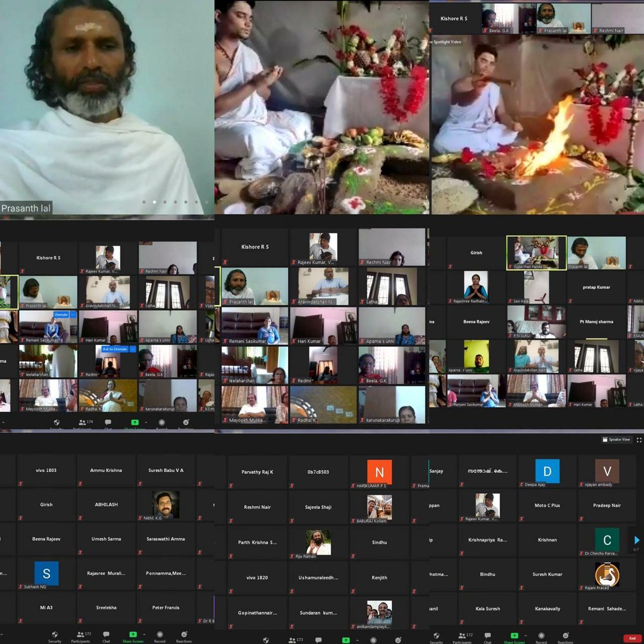Select second pagination dot under Prasanth lal video
The height and width of the screenshot is (644, 644).
155,202
